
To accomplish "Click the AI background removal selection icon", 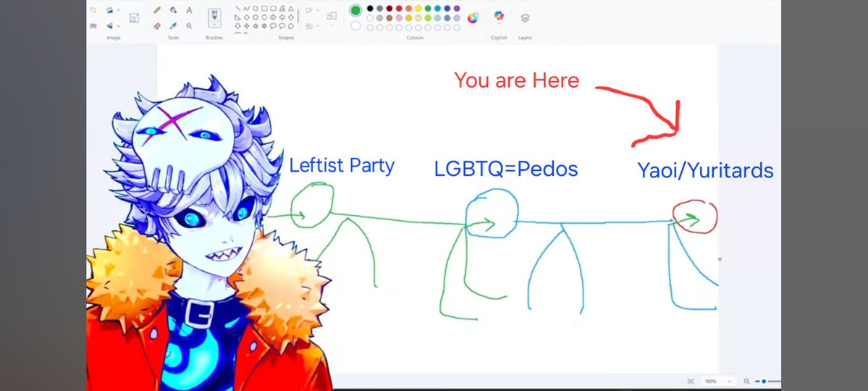I will [x=134, y=17].
